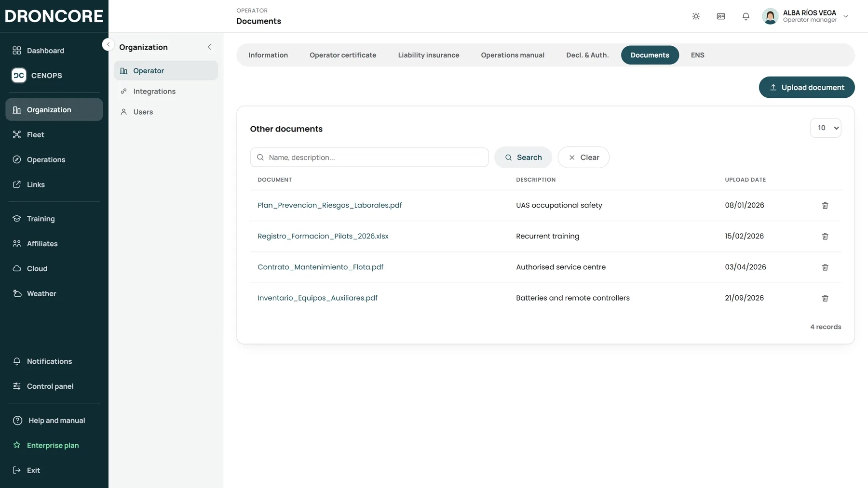Delete Contrato_Mantenimiento_Flota.pdf with trash icon
This screenshot has width=868, height=488.
pos(825,267)
